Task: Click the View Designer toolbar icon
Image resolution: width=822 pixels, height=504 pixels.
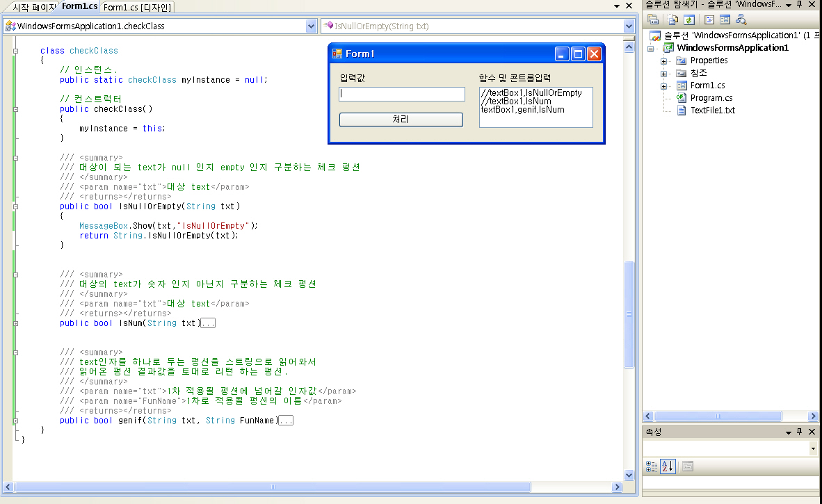Action: tap(725, 20)
